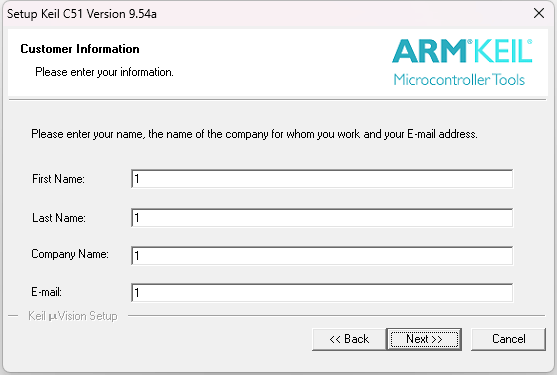Go back with the << Back button
This screenshot has width=557, height=375.
(x=349, y=339)
